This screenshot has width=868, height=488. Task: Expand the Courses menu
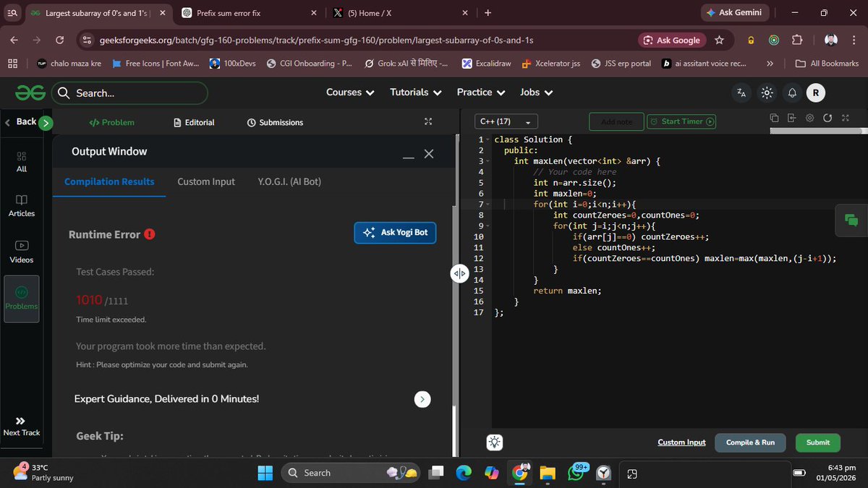pos(350,93)
